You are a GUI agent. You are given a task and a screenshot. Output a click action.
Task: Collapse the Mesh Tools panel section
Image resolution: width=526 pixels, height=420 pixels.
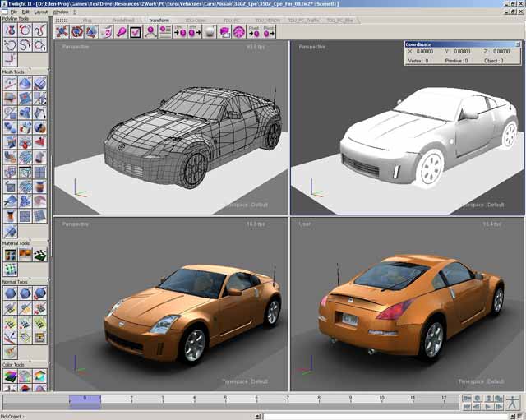click(x=13, y=72)
